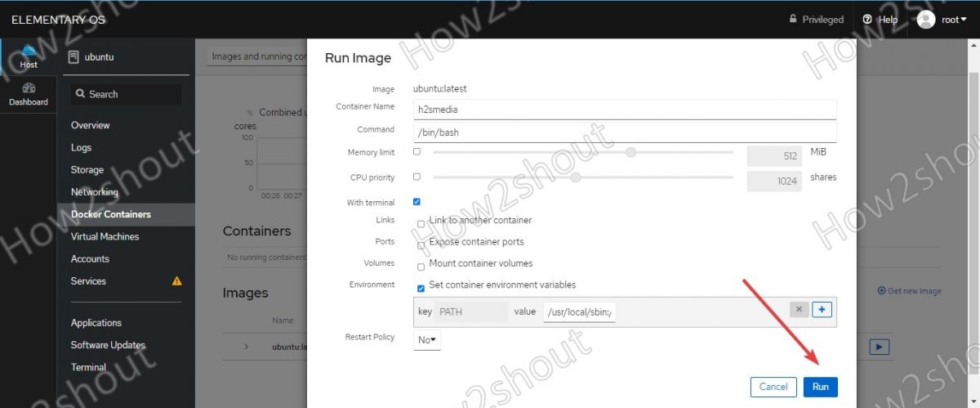Image resolution: width=980 pixels, height=408 pixels.
Task: Uncheck Set container environment variables
Action: [421, 289]
